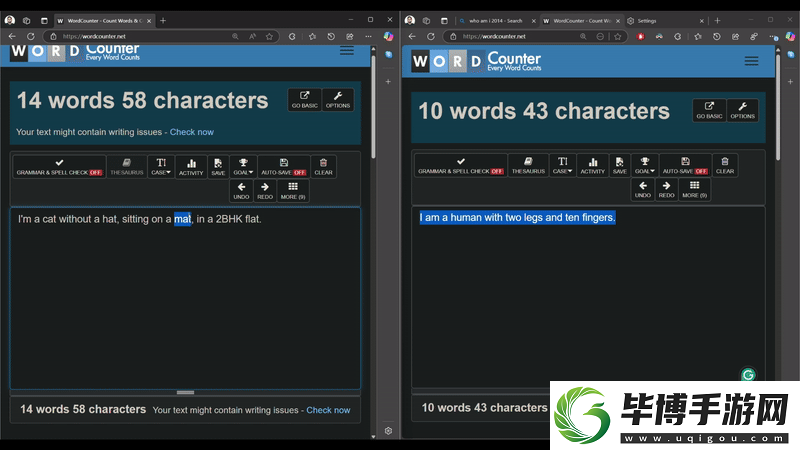Click Redo in the left window
The image size is (800, 450).
click(x=265, y=191)
